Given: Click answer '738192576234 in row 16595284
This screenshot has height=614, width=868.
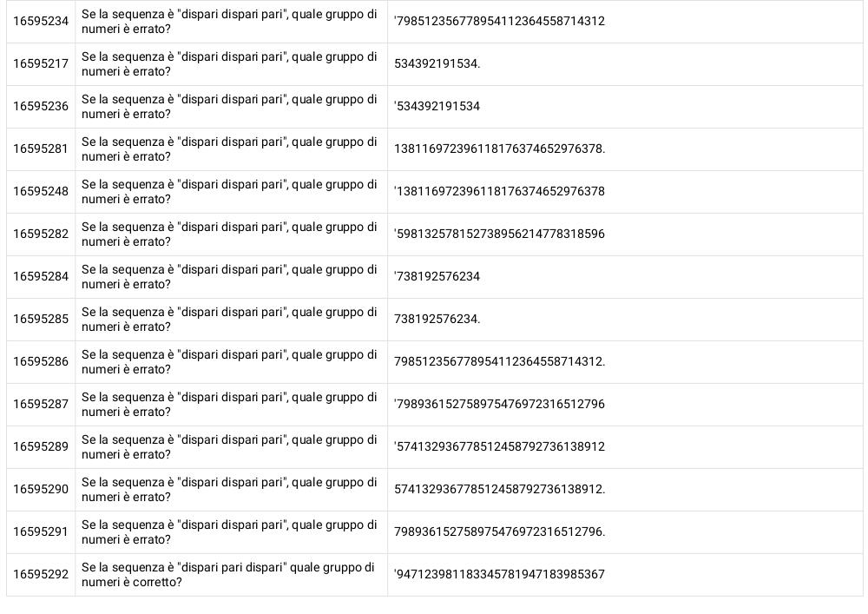Looking at the screenshot, I should point(437,276).
